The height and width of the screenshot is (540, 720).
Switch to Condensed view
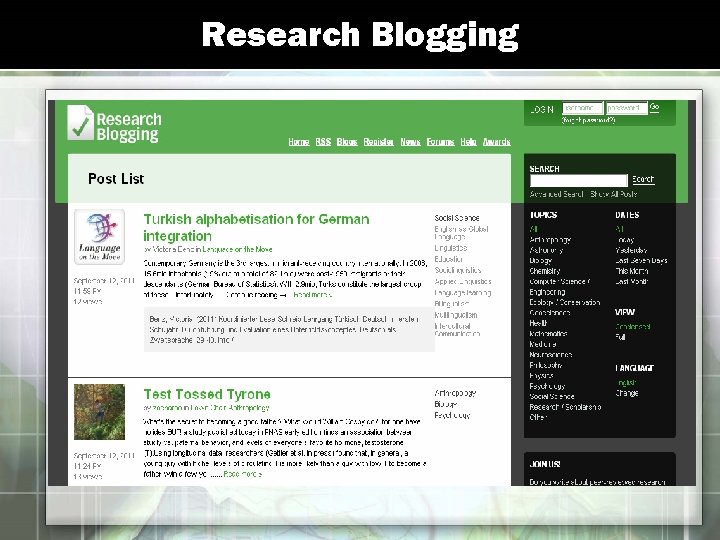[633, 327]
